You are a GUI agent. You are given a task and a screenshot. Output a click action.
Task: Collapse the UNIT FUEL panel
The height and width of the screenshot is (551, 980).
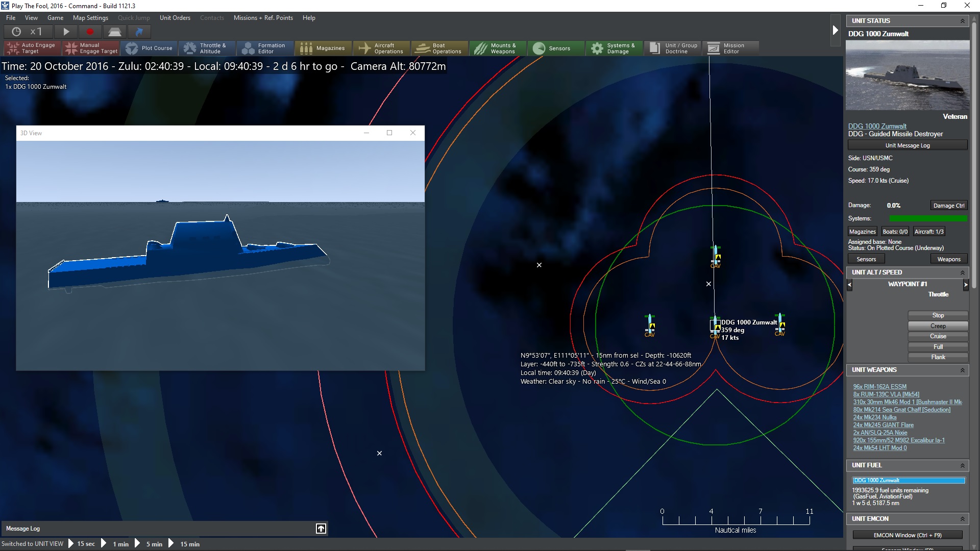point(963,465)
